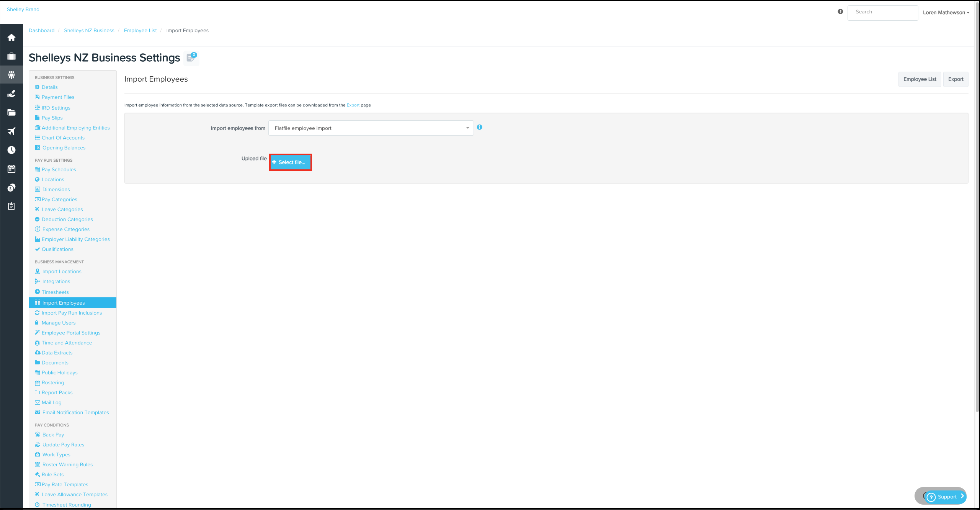This screenshot has width=980, height=510.
Task: Open the clock timesheets icon in sidebar
Action: 11,150
